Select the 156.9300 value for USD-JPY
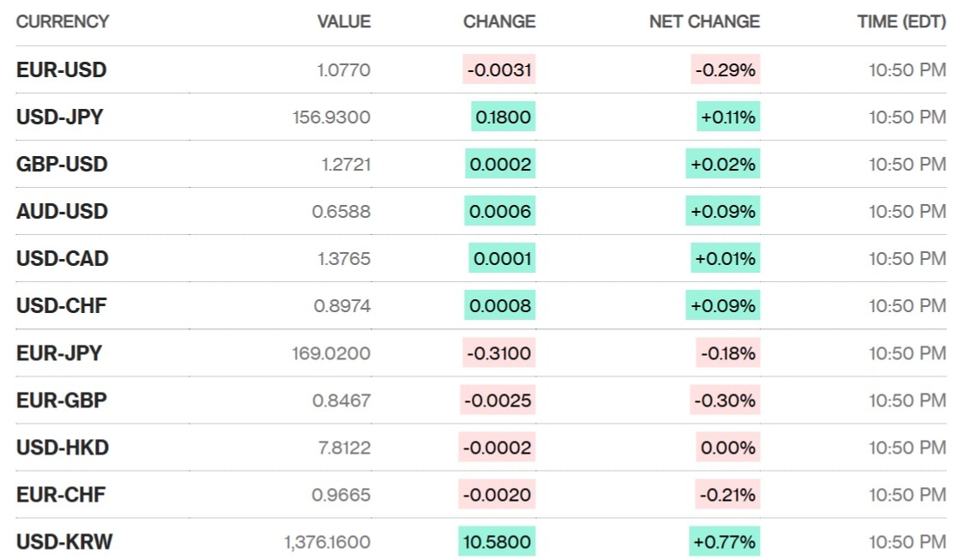Screen dimensions: 965x560 (332, 117)
